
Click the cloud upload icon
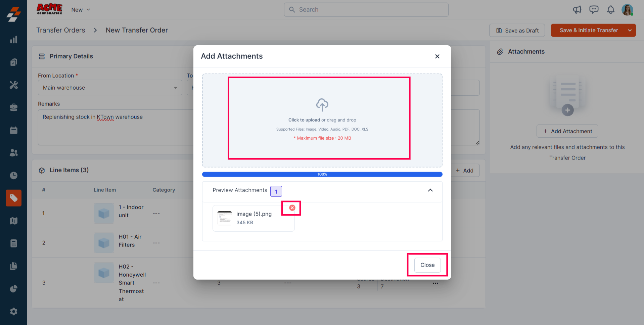322,105
